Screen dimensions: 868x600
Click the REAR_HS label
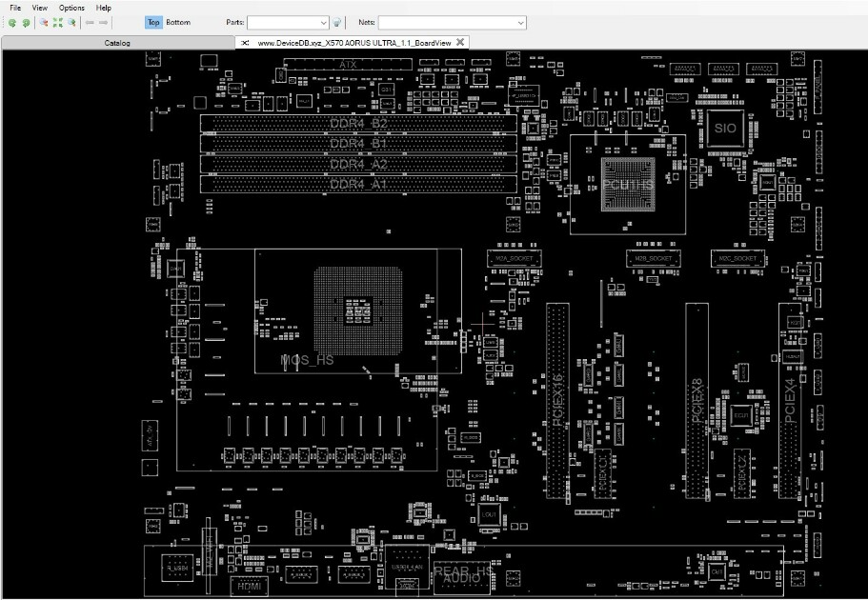[463, 570]
